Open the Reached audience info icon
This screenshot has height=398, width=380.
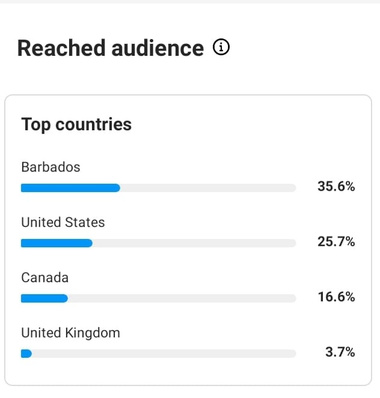221,47
